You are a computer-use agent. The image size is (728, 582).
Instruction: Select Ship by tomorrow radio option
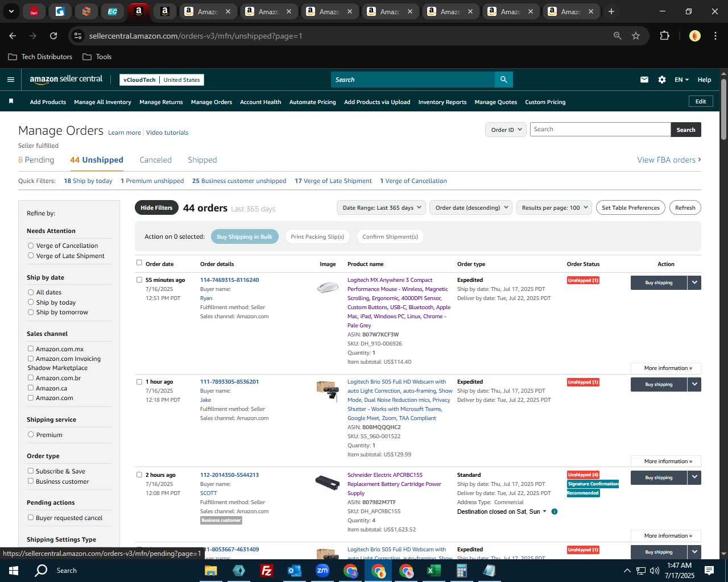tap(31, 312)
